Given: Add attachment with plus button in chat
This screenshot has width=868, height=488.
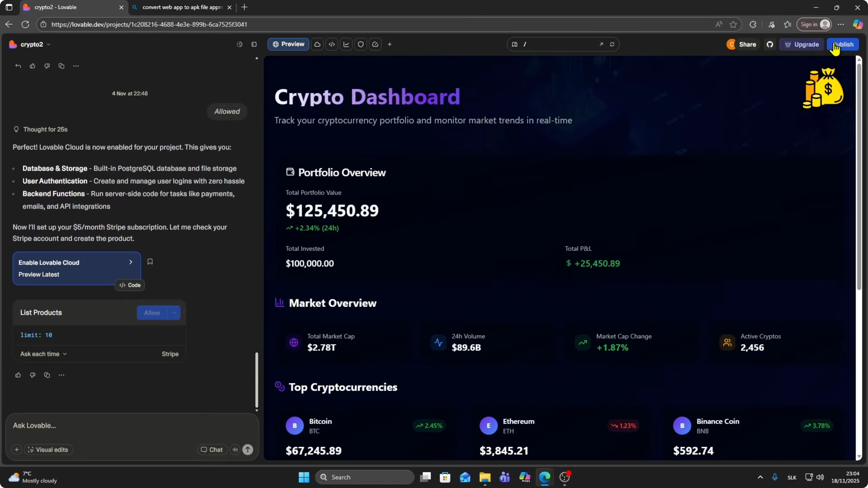Looking at the screenshot, I should [17, 450].
